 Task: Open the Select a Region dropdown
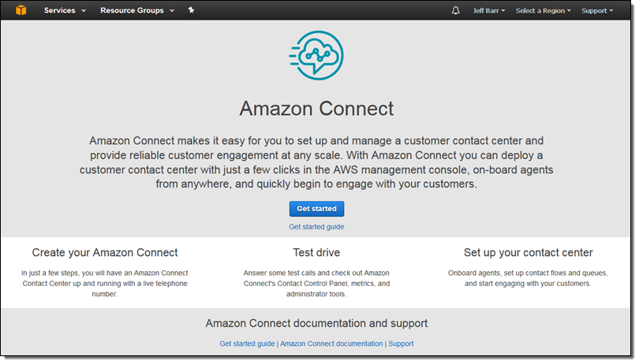pyautogui.click(x=543, y=11)
